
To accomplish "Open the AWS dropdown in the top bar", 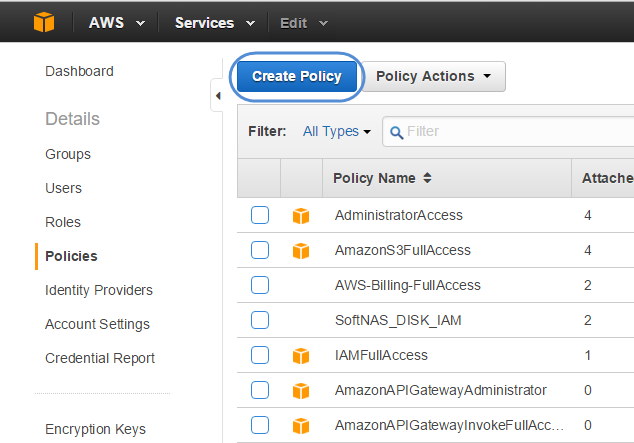I will coord(117,23).
